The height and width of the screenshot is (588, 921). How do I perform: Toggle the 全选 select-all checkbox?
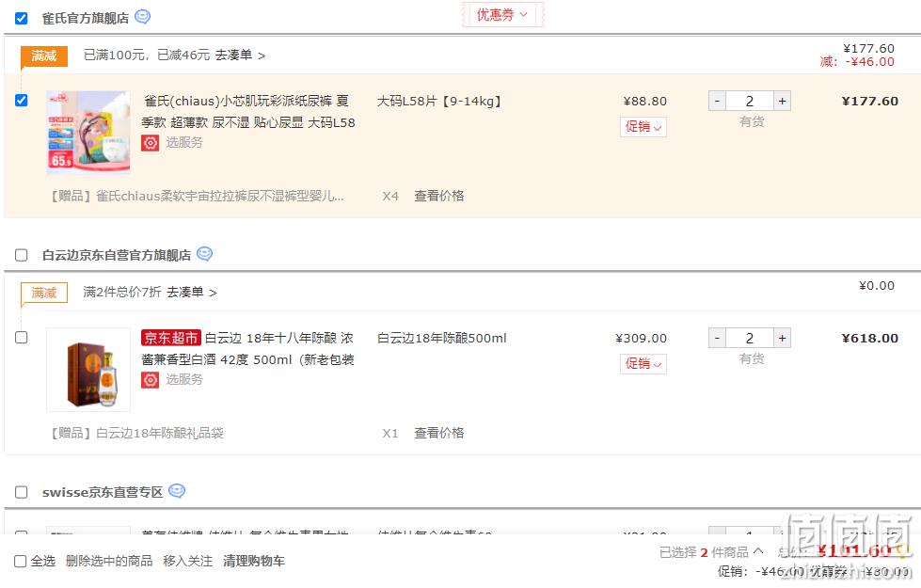[x=20, y=561]
